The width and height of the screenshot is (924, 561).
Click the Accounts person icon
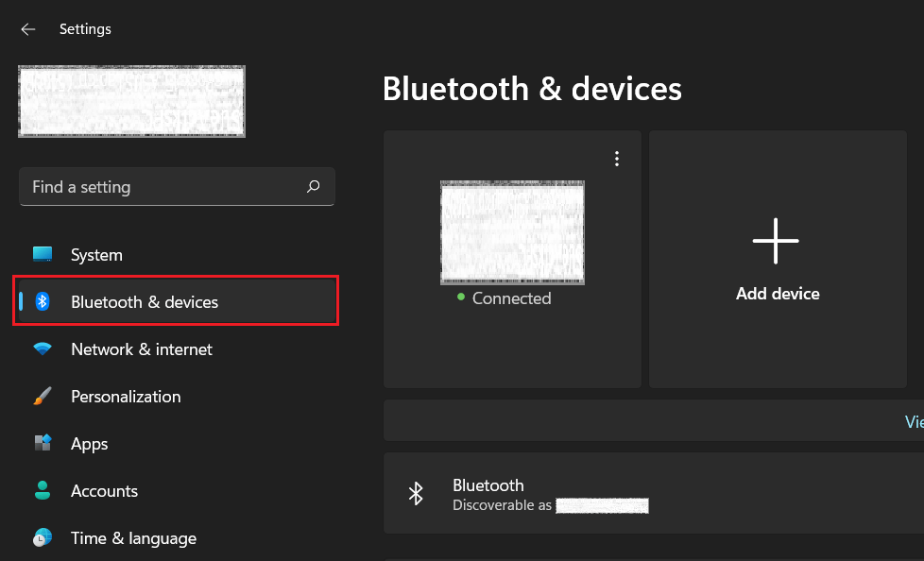(x=42, y=490)
